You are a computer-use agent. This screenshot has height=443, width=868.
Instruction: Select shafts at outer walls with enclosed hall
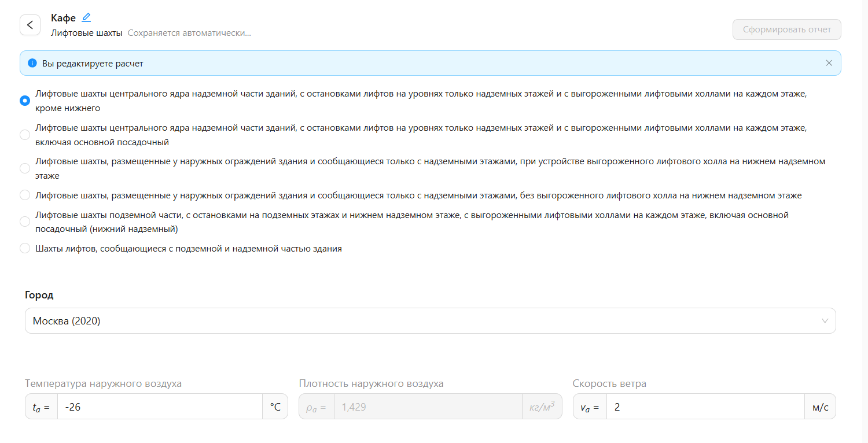[25, 168]
